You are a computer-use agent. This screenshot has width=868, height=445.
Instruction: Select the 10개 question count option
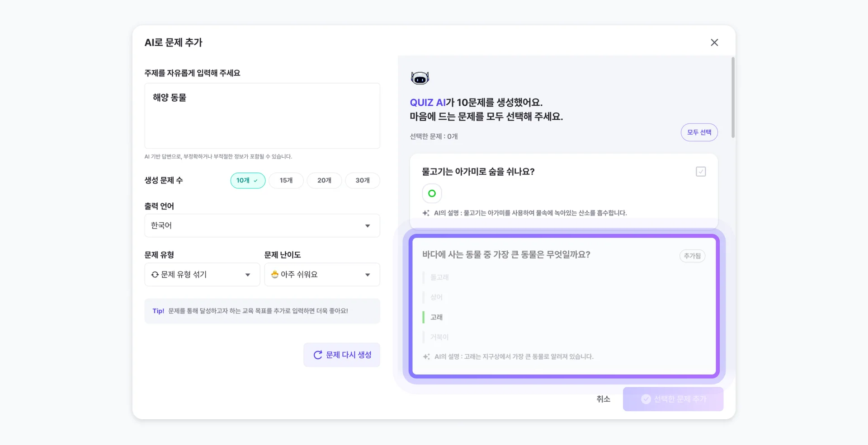pyautogui.click(x=248, y=180)
